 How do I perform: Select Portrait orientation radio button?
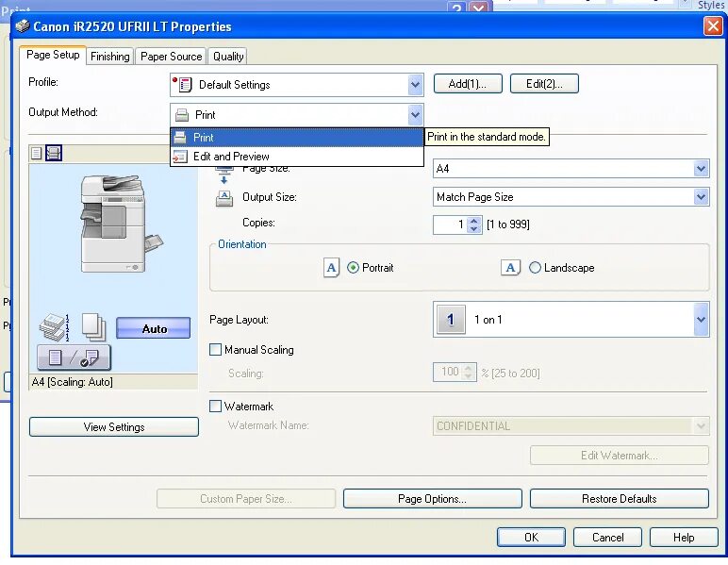[353, 268]
